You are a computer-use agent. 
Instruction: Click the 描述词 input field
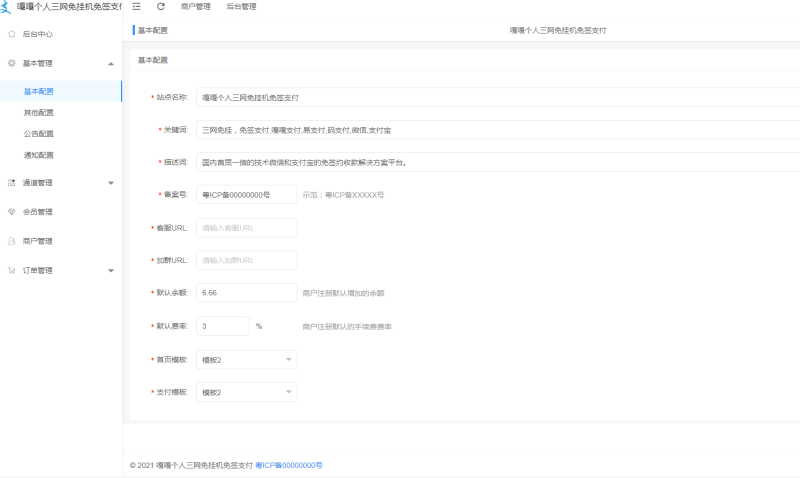tap(498, 162)
